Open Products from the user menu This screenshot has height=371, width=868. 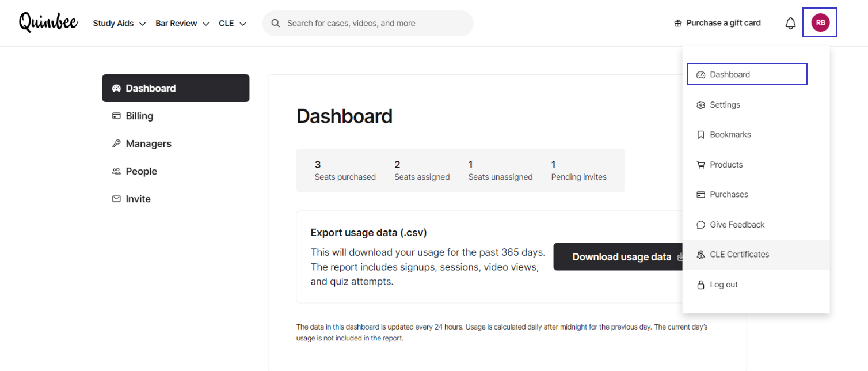(x=756, y=165)
